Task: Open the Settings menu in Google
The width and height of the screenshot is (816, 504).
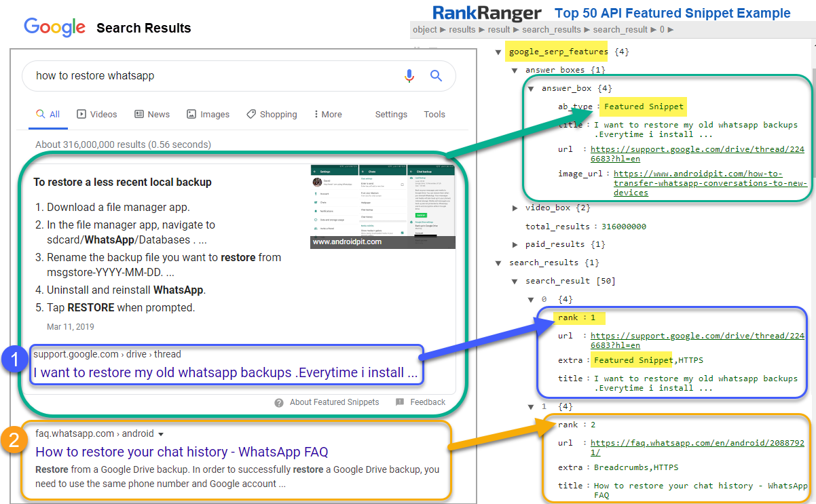Action: (x=391, y=115)
